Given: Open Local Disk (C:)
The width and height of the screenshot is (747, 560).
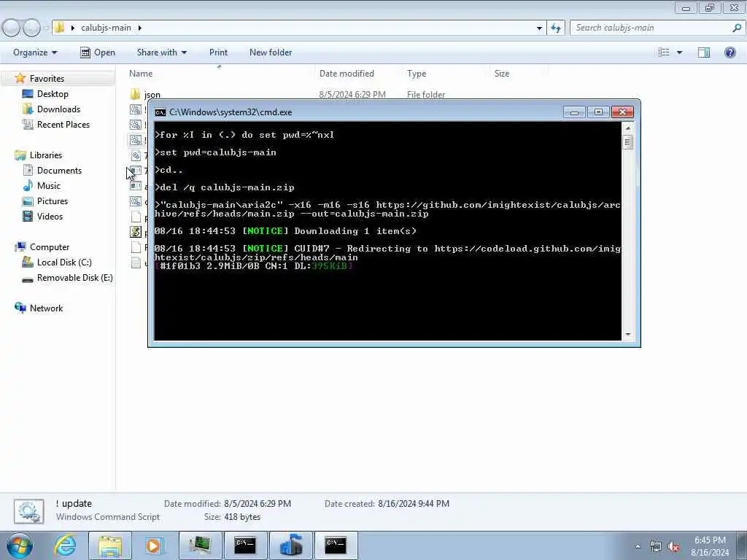Looking at the screenshot, I should click(64, 262).
